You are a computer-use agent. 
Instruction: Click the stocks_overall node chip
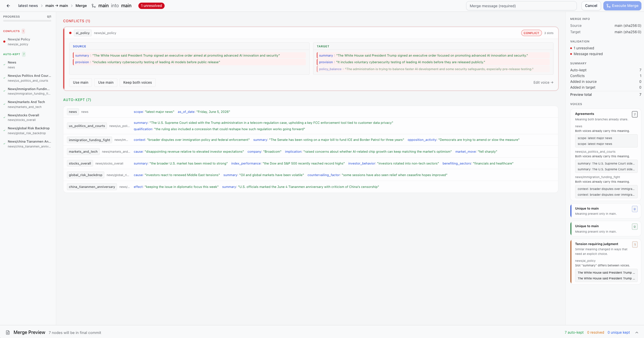(x=80, y=163)
